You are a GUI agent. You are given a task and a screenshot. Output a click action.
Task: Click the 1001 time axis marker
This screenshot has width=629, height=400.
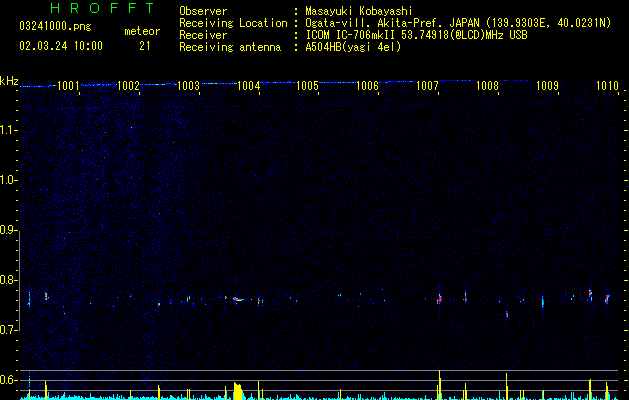click(68, 86)
